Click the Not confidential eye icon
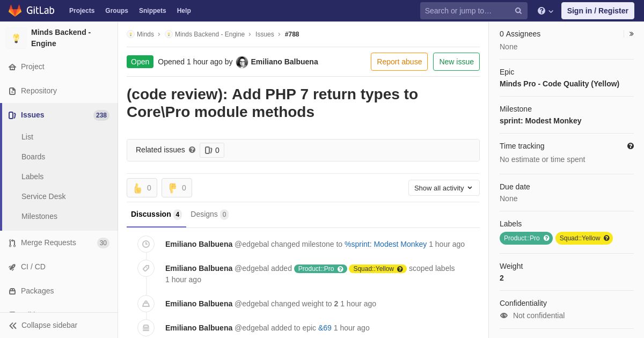Image resolution: width=644 pixels, height=338 pixels. click(x=503, y=315)
